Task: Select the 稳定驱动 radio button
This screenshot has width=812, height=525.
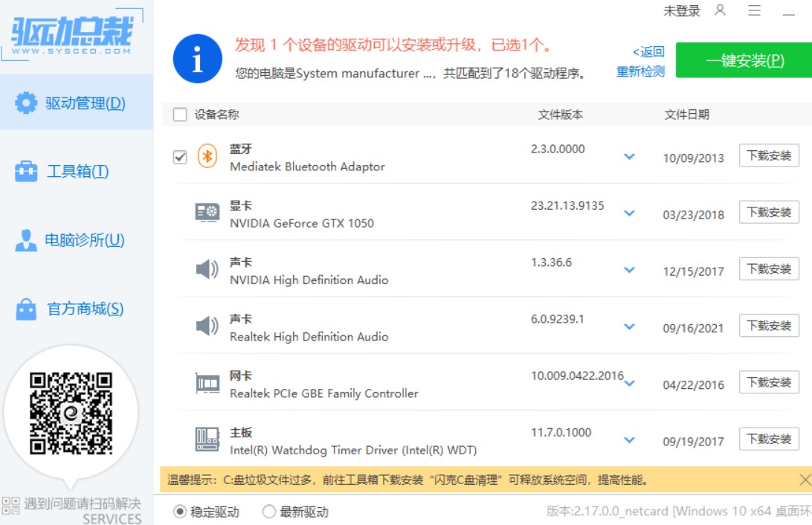Action: 180,512
